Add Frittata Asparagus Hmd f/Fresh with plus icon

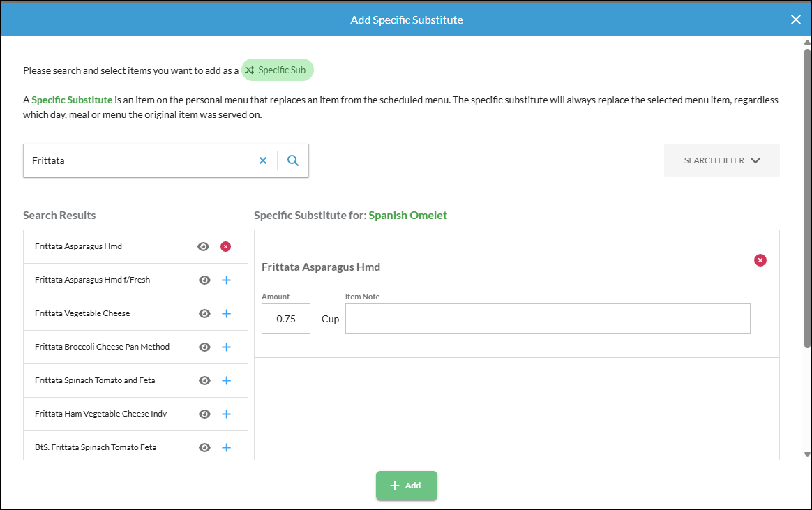[x=226, y=280]
